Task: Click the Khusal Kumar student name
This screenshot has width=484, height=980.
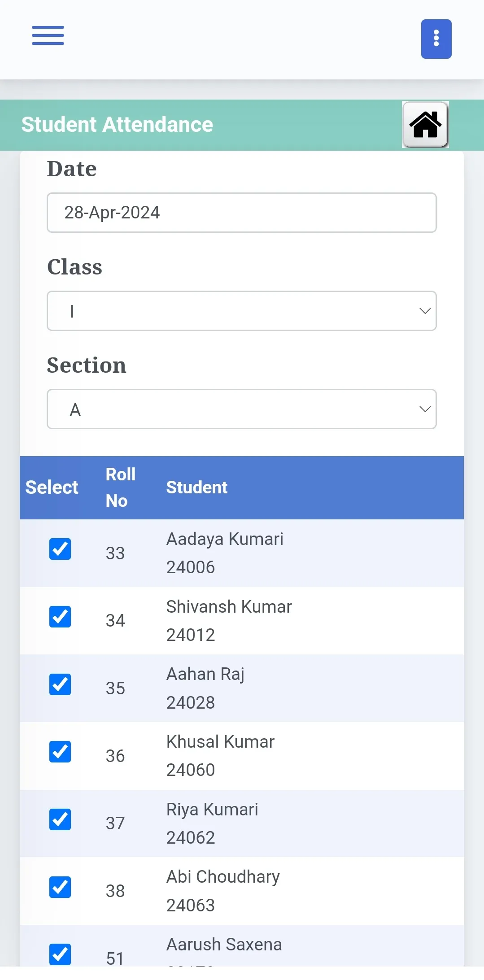Action: tap(220, 742)
